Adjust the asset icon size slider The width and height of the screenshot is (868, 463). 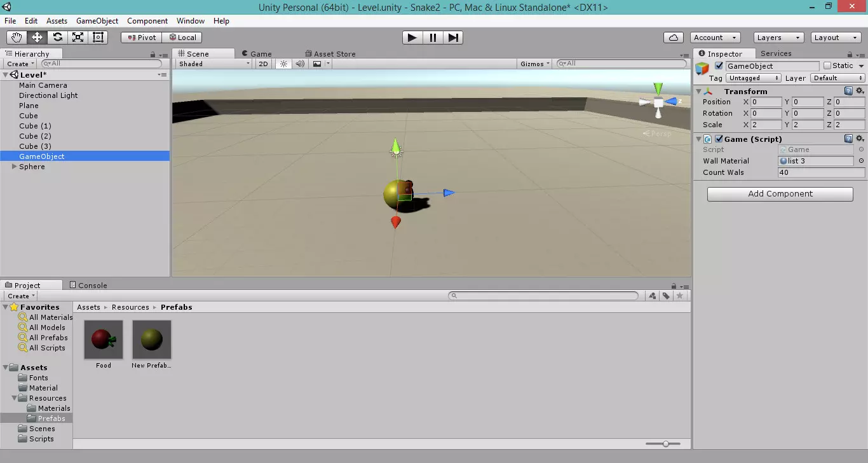tap(665, 444)
